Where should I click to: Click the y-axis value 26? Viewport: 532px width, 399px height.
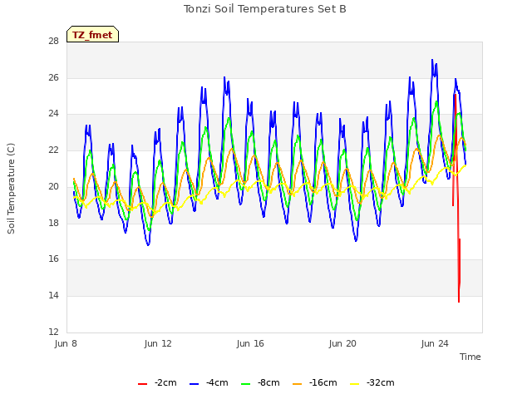point(53,77)
